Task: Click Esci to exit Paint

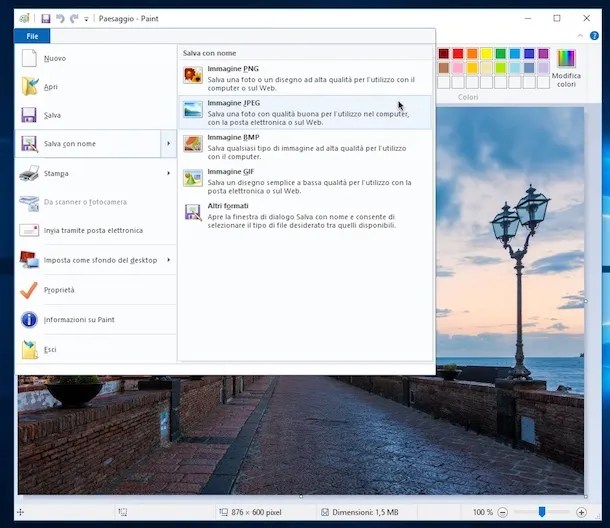Action: tap(50, 349)
